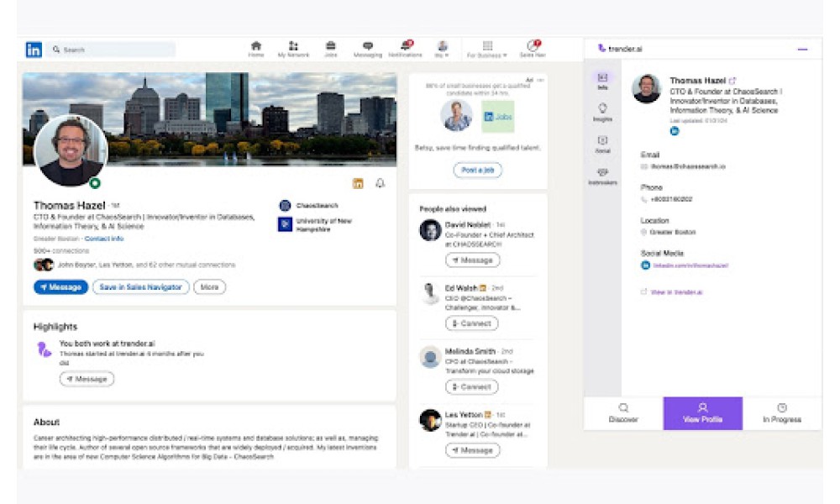Click the LinkedIn Jobs ad tile
Viewport: 840px width, 504px height.
pyautogui.click(x=497, y=116)
